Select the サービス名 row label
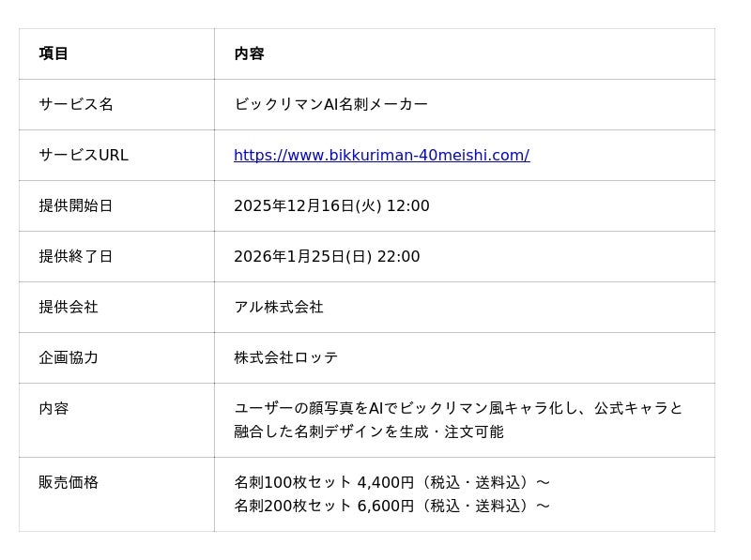Viewport: 751px width, 560px height. pos(76,105)
